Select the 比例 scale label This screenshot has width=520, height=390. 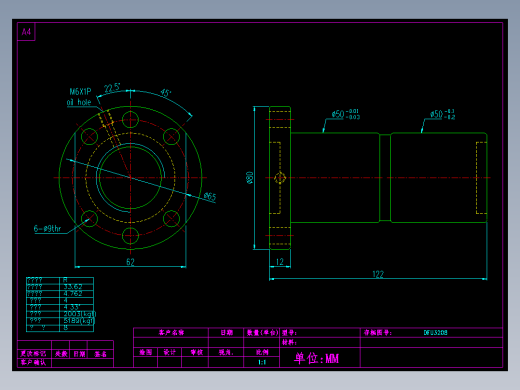pyautogui.click(x=262, y=352)
